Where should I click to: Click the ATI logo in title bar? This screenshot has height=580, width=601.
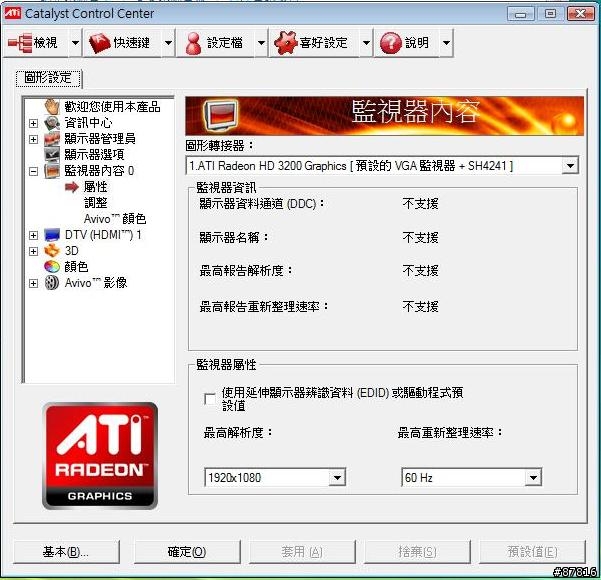click(12, 13)
